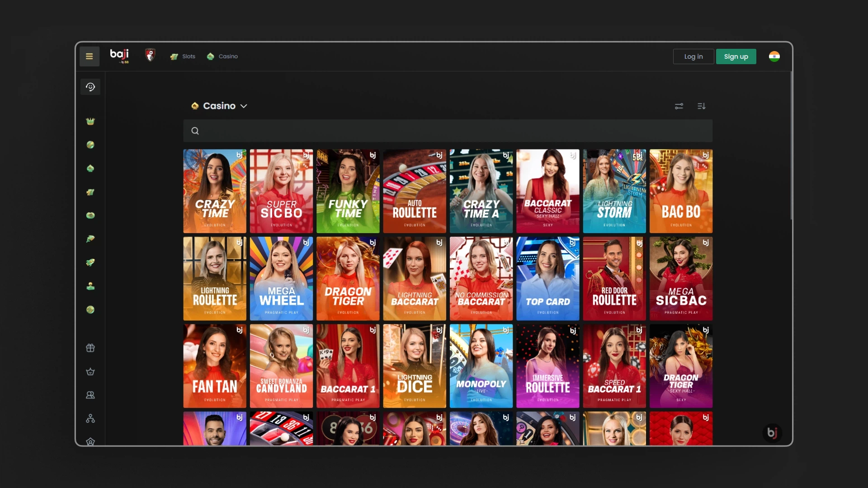Open Top Card game
Screen dimensions: 868x488
point(548,279)
